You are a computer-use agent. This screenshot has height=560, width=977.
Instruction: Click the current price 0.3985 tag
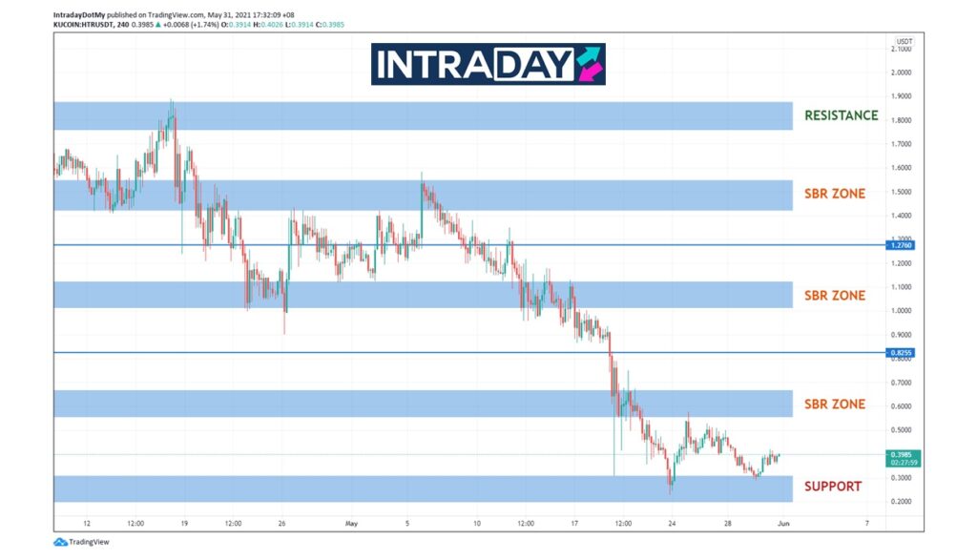(x=902, y=455)
